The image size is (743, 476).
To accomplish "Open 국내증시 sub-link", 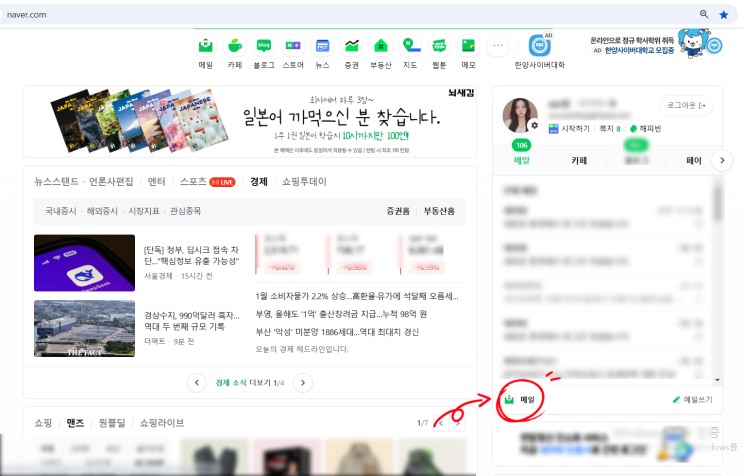I will [x=61, y=211].
